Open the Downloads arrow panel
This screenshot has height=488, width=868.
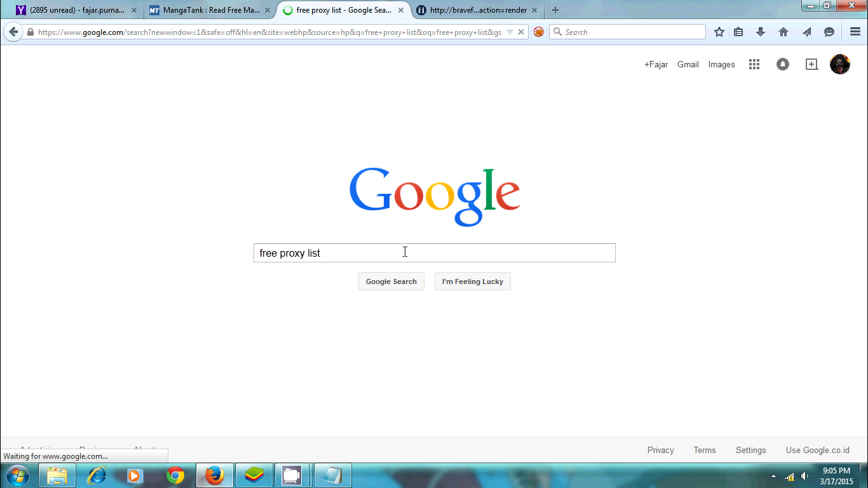coord(761,32)
